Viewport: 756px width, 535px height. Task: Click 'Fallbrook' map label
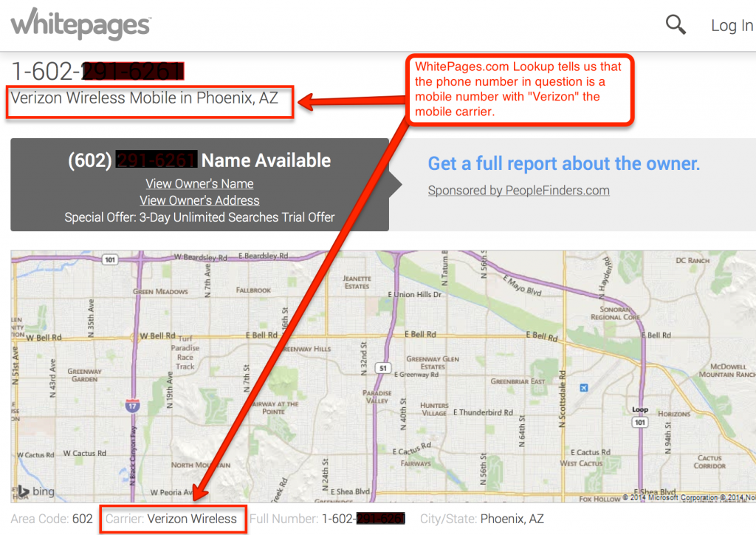(x=253, y=290)
